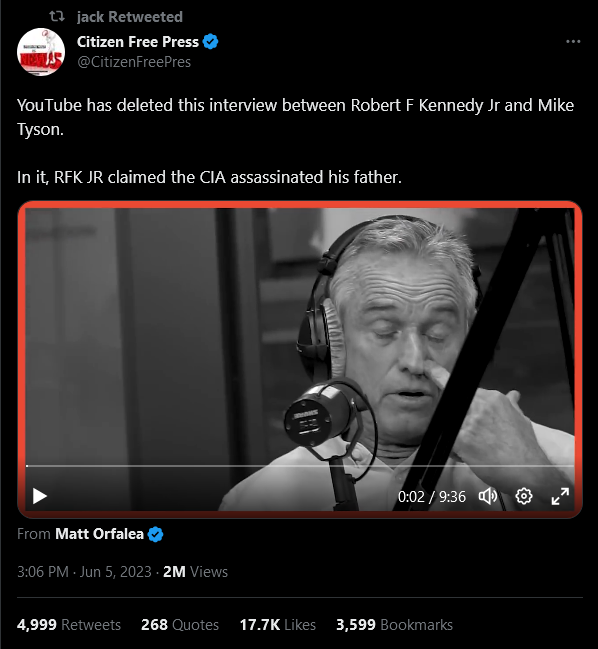Open the @CitizenFreePres handle

point(134,62)
